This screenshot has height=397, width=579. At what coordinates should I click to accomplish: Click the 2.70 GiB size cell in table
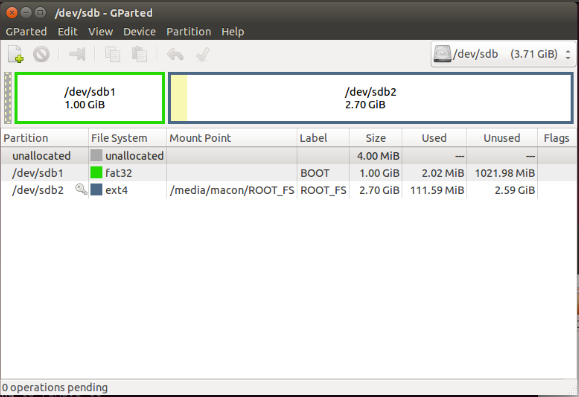point(380,190)
